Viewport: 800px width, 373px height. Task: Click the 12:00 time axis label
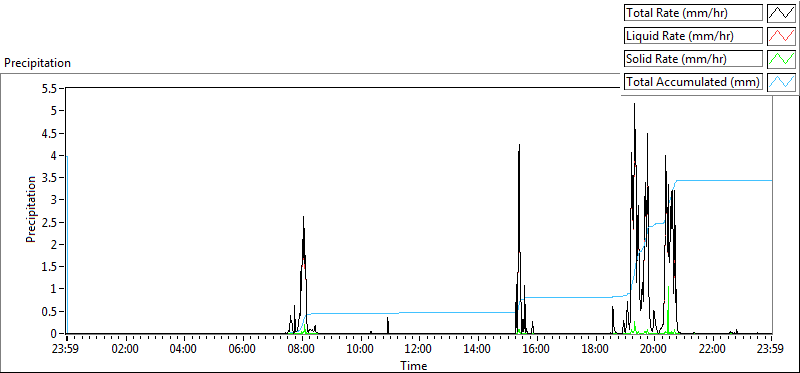(419, 350)
